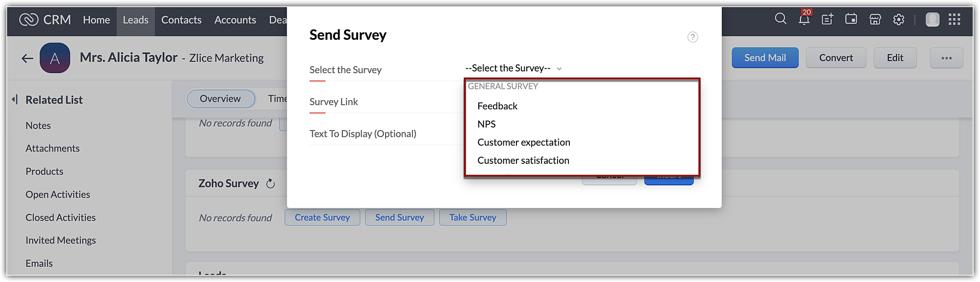
Task: Choose Customer satisfaction survey option
Action: point(523,160)
